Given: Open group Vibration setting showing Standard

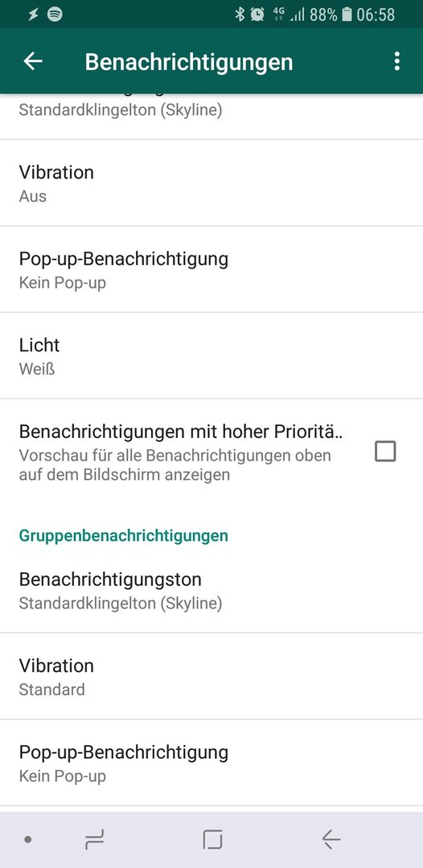Looking at the screenshot, I should [x=211, y=677].
